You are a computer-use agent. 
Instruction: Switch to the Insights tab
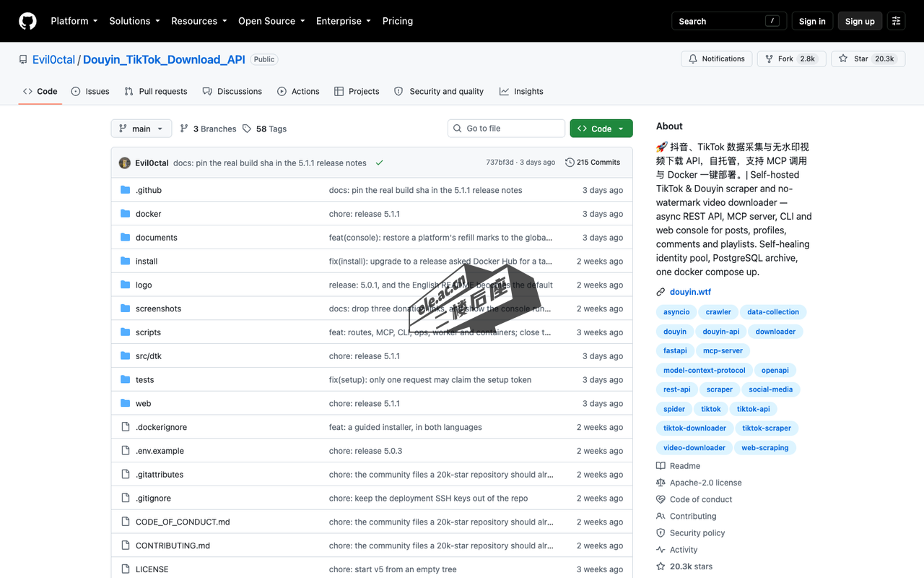[521, 91]
